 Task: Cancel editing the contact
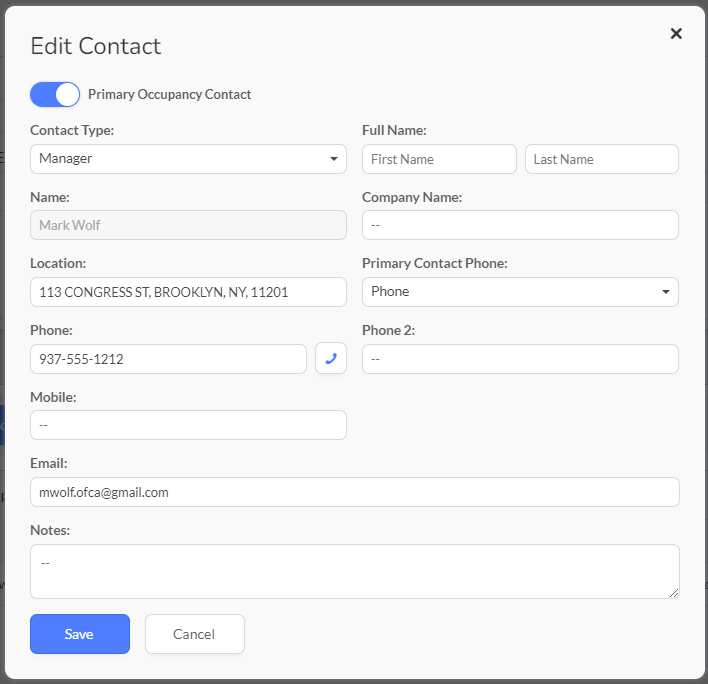tap(195, 633)
